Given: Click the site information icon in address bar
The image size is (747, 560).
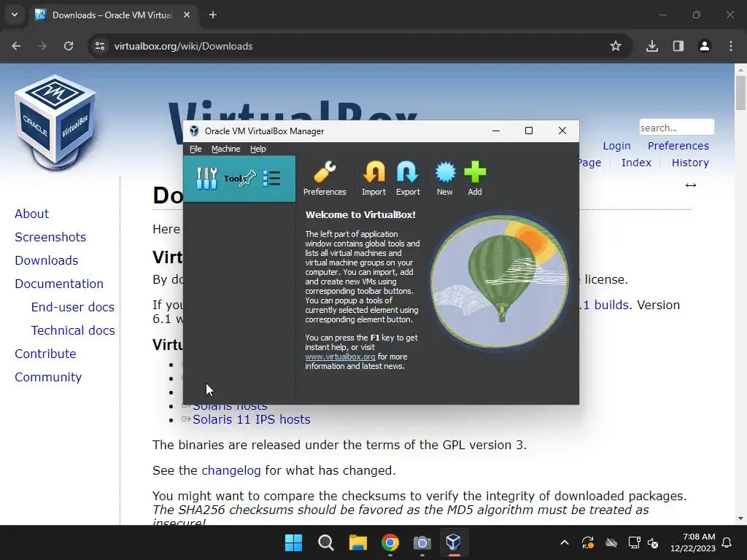Looking at the screenshot, I should pos(100,46).
